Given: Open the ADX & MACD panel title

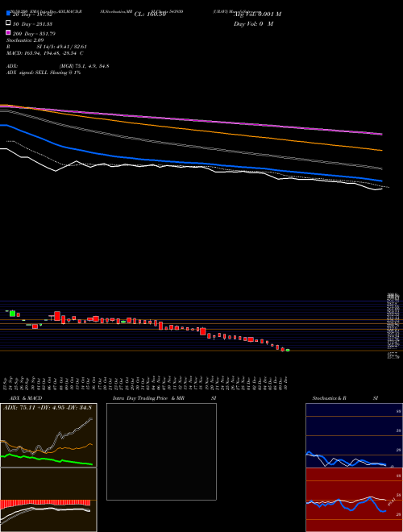Looking at the screenshot, I should pos(26,398).
